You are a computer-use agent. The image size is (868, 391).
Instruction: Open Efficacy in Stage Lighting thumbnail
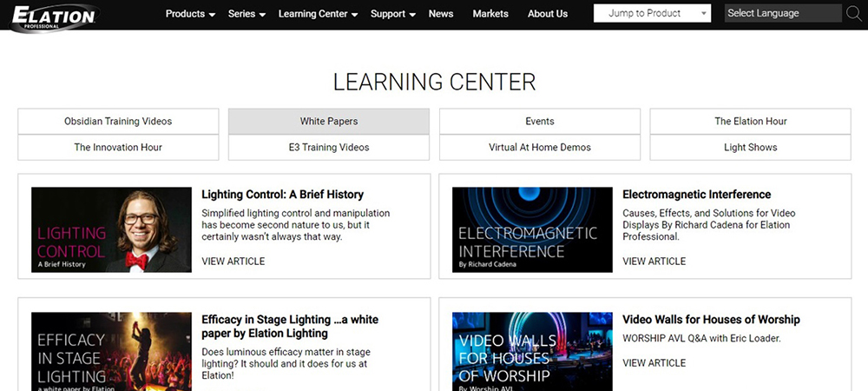point(111,352)
